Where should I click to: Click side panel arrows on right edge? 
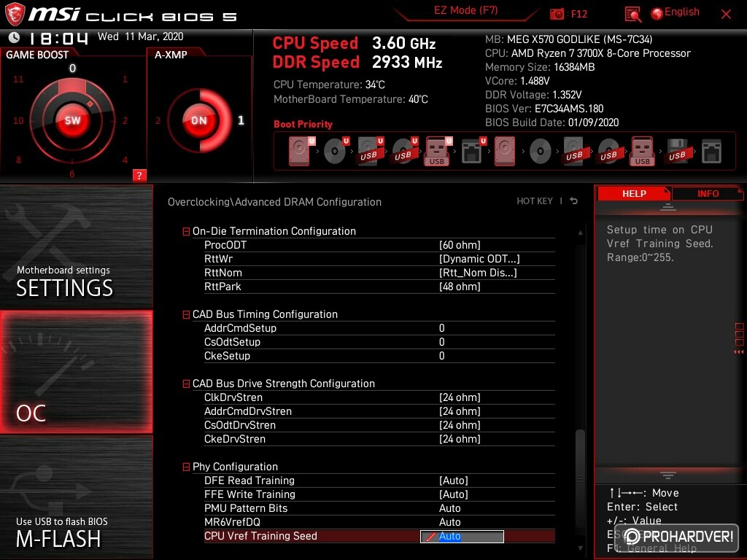[x=739, y=352]
